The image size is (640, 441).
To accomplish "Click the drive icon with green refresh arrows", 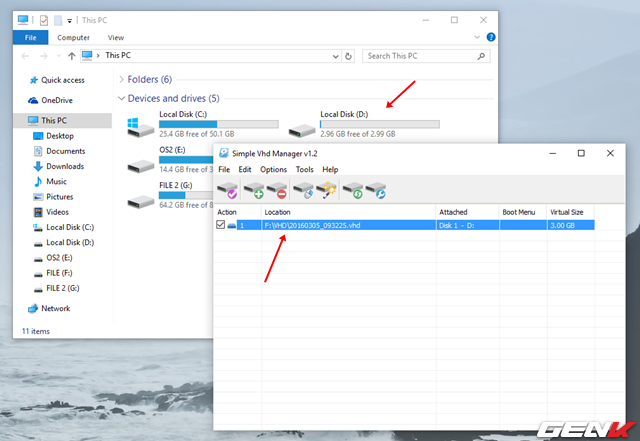I will click(x=353, y=190).
